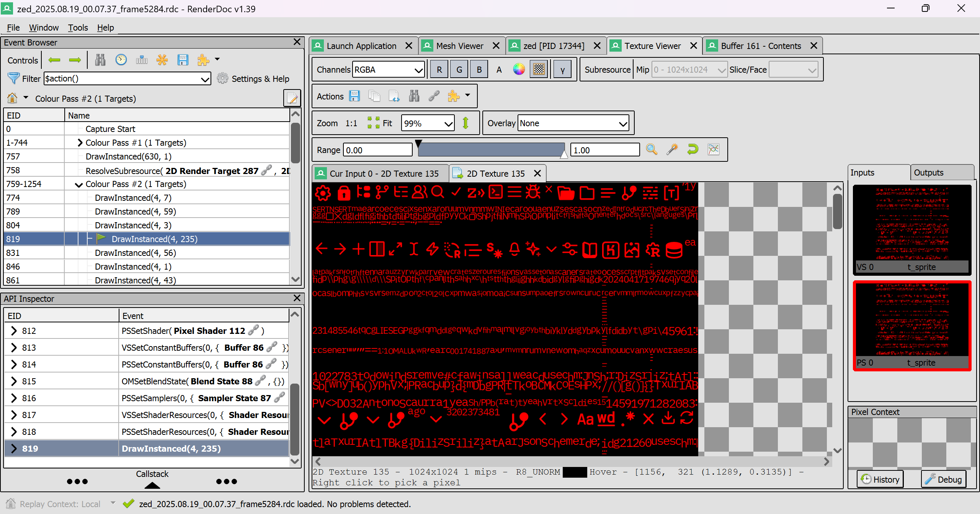Image resolution: width=980 pixels, height=514 pixels.
Task: Select the binoculars find-event icon in Event Browser
Action: (100, 60)
